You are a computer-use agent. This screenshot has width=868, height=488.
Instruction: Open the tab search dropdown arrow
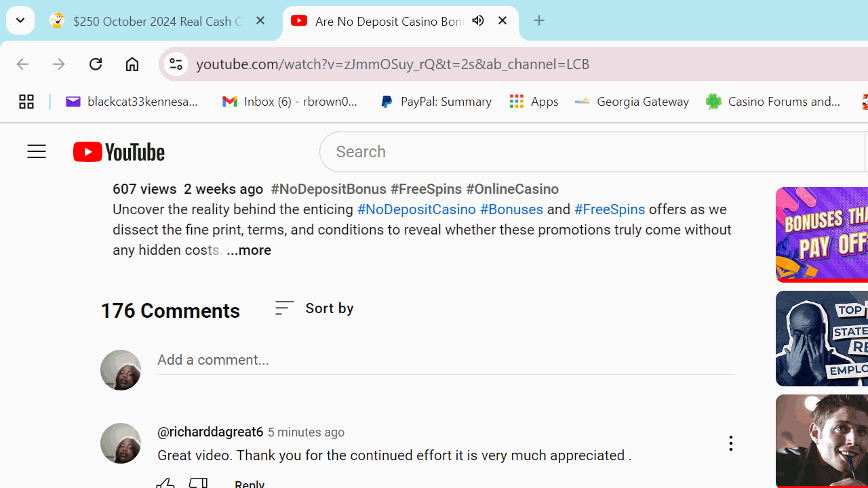click(20, 20)
